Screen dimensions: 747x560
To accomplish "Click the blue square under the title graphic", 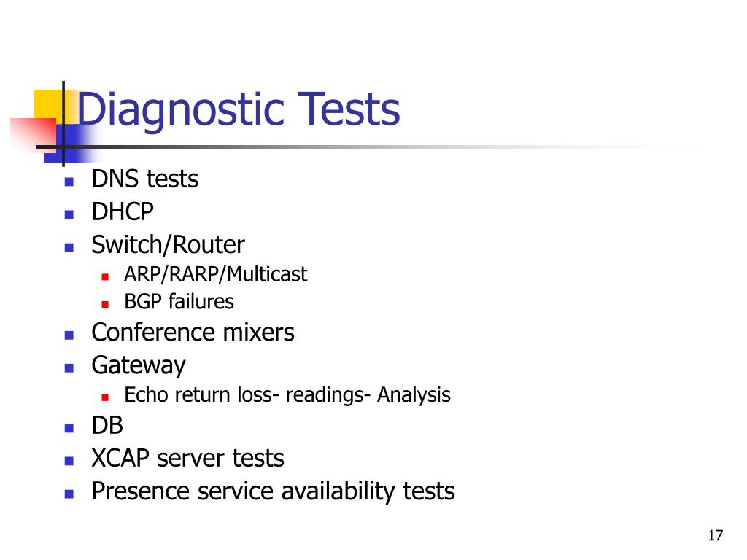I will (x=71, y=143).
